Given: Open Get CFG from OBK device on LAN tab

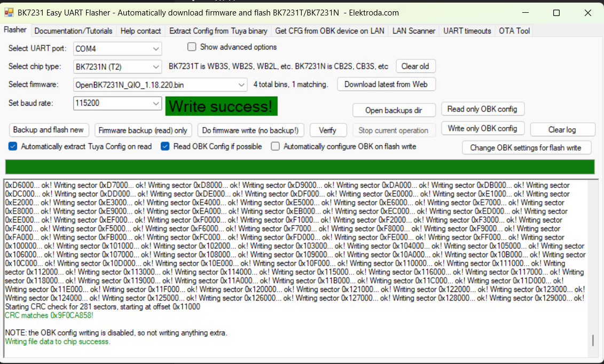Looking at the screenshot, I should click(330, 31).
